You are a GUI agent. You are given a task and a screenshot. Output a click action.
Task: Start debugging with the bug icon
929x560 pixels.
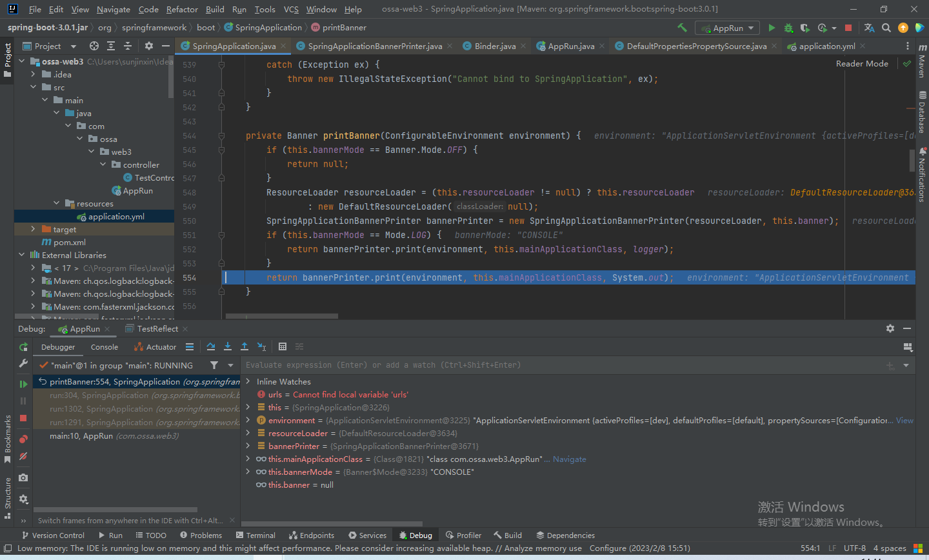(788, 28)
